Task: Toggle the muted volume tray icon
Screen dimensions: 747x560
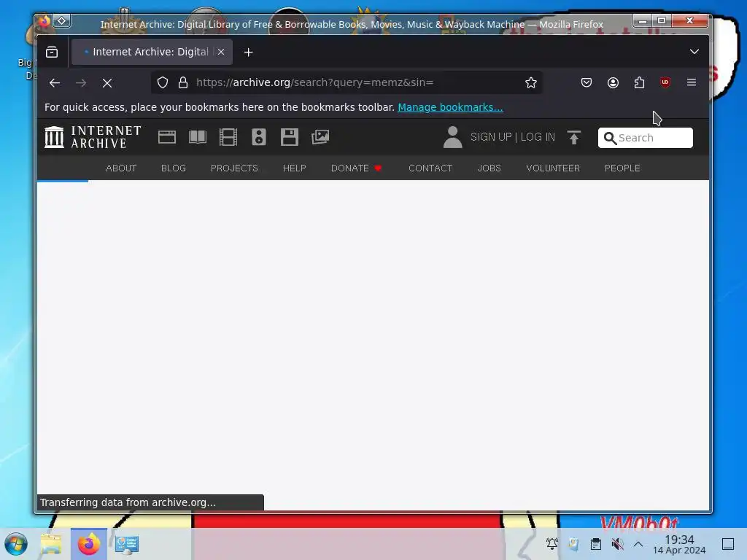Action: (617, 544)
